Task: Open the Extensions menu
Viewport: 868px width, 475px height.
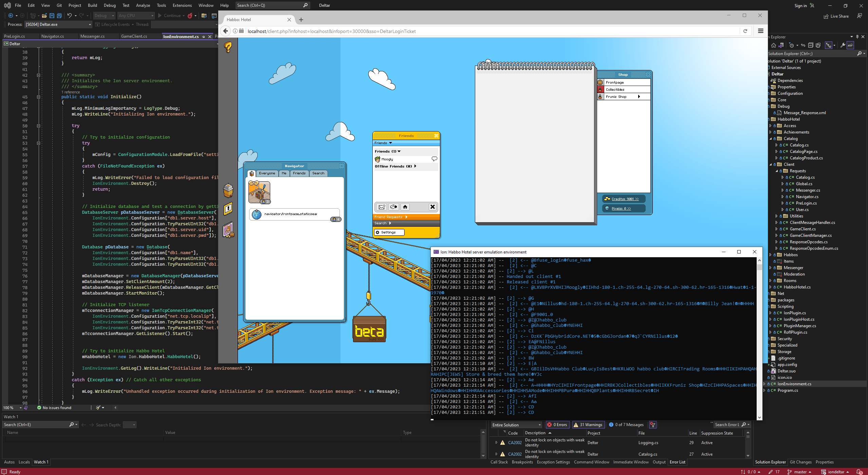Action: pyautogui.click(x=182, y=5)
